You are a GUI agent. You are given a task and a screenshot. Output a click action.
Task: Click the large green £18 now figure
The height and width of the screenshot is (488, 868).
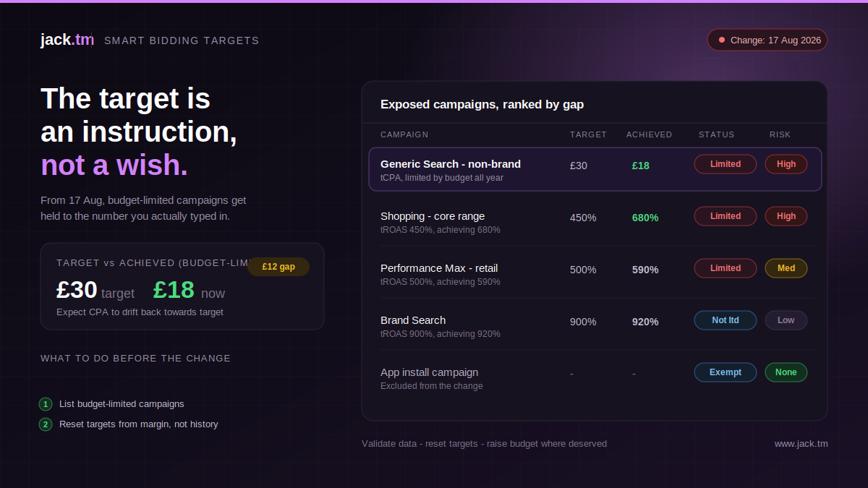coord(174,290)
